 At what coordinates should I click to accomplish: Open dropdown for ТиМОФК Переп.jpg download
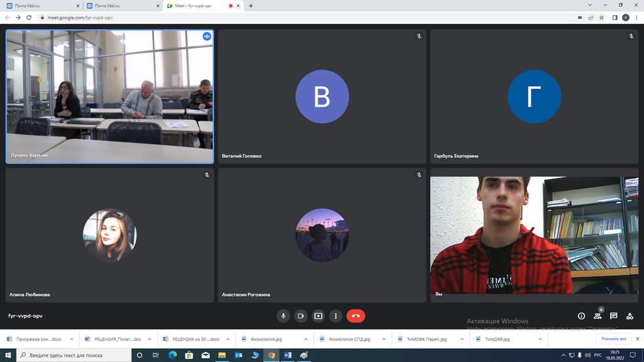pyautogui.click(x=462, y=339)
